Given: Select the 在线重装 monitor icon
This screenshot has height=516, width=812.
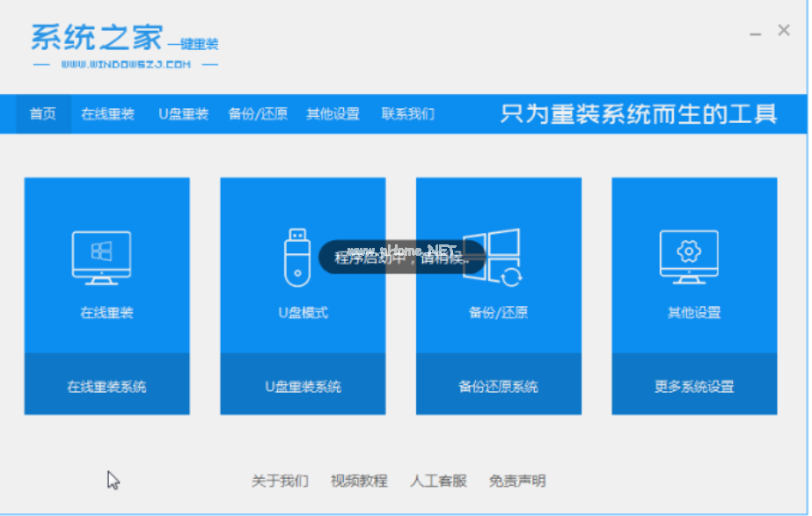Looking at the screenshot, I should [105, 257].
